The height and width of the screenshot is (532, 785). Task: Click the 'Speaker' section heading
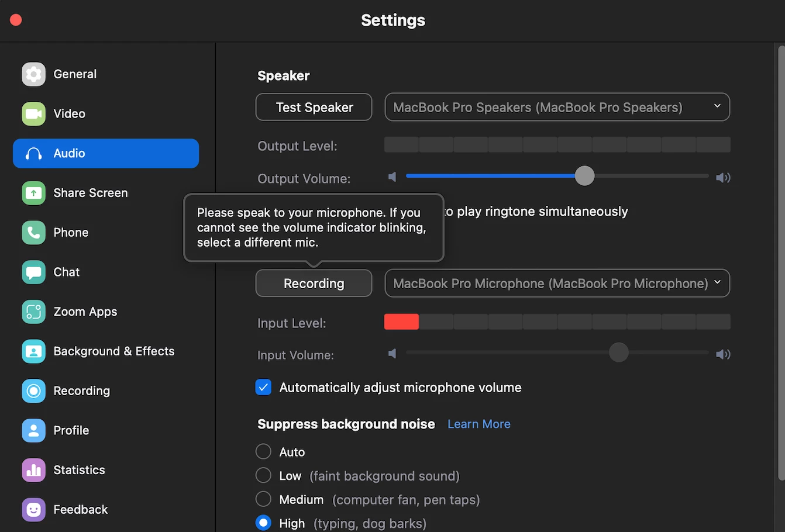pyautogui.click(x=284, y=75)
